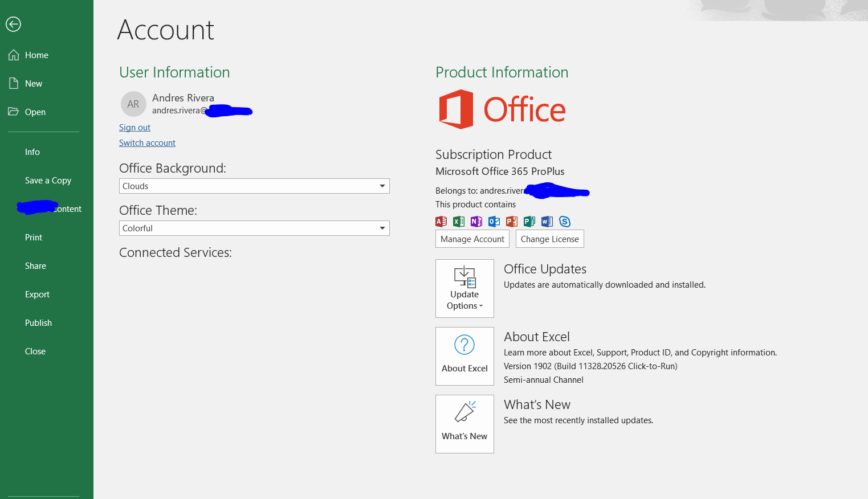Click the Access app icon
Screen dimensions: 868x499
pyautogui.click(x=441, y=222)
